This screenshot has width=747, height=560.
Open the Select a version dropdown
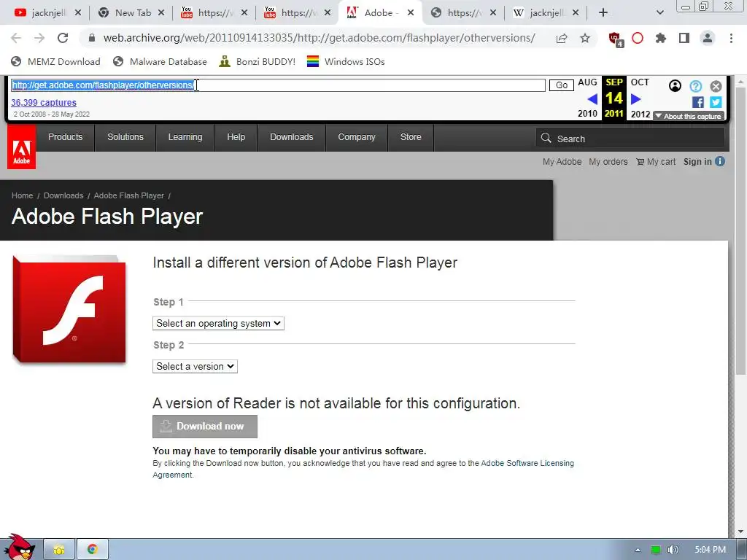coord(195,366)
